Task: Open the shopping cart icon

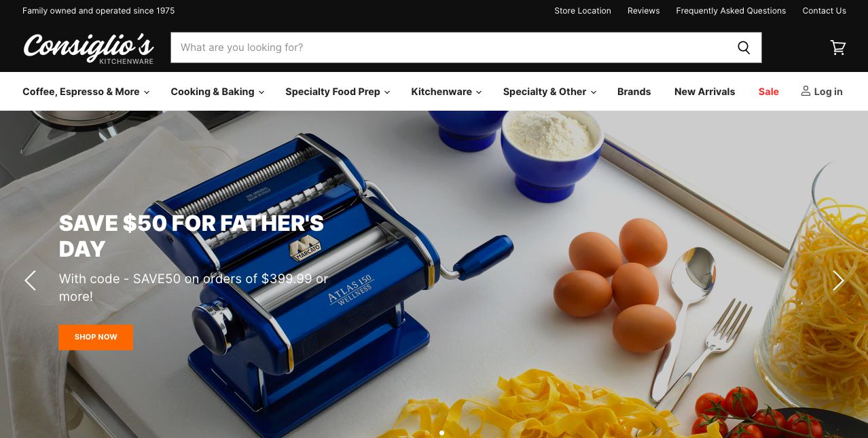Action: pos(838,48)
